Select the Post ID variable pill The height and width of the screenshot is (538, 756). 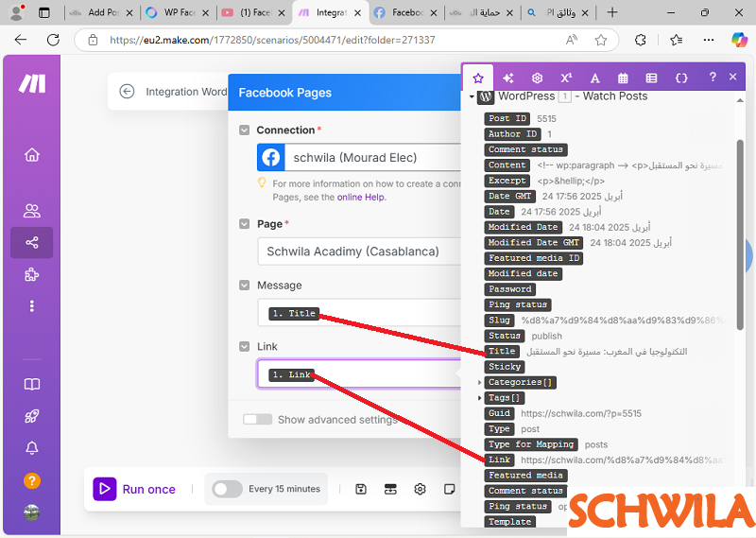(x=507, y=119)
